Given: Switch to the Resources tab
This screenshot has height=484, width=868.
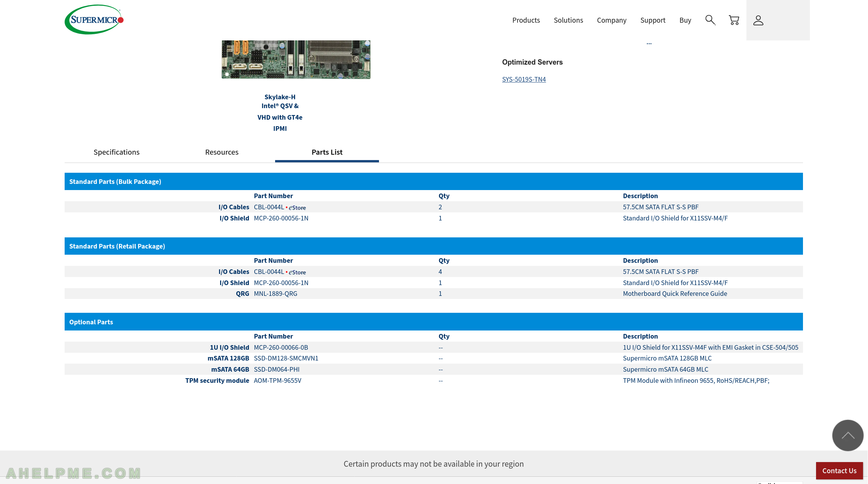Looking at the screenshot, I should pyautogui.click(x=222, y=152).
